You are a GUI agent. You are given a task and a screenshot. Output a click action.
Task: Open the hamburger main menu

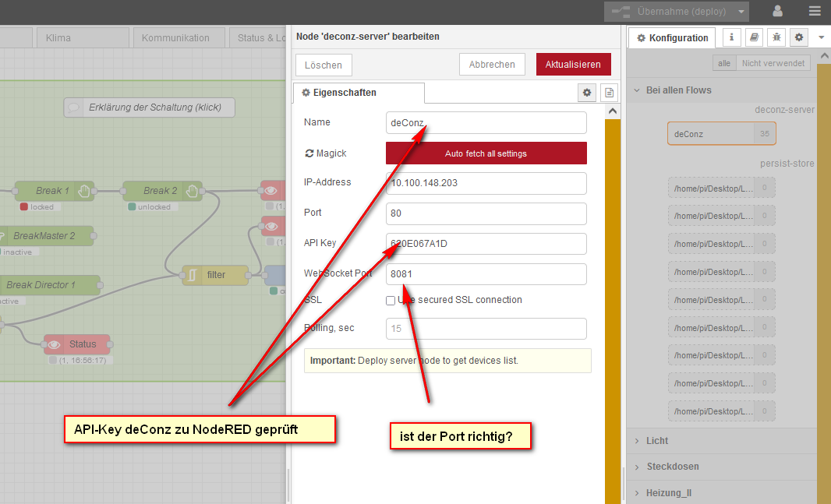coord(814,12)
